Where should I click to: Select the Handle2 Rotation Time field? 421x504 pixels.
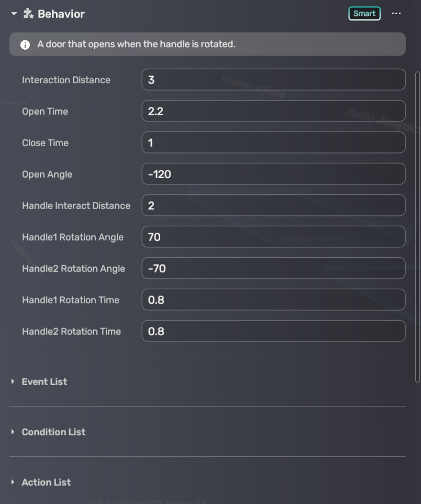click(x=273, y=331)
